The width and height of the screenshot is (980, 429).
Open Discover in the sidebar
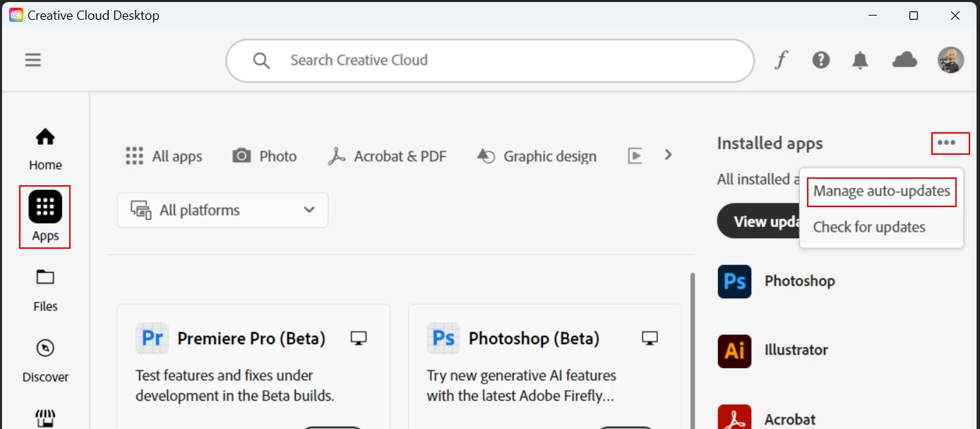pyautogui.click(x=45, y=361)
